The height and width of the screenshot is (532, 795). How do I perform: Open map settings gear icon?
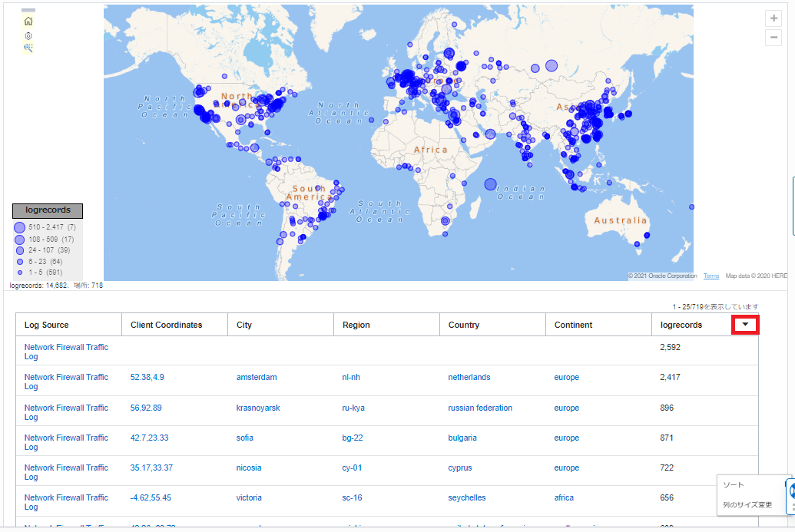[28, 35]
